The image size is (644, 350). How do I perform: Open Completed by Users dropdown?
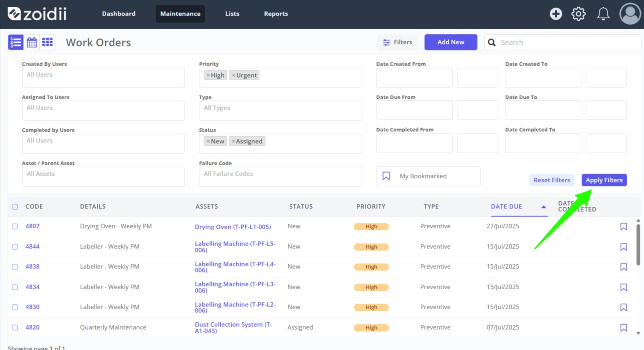tap(103, 144)
